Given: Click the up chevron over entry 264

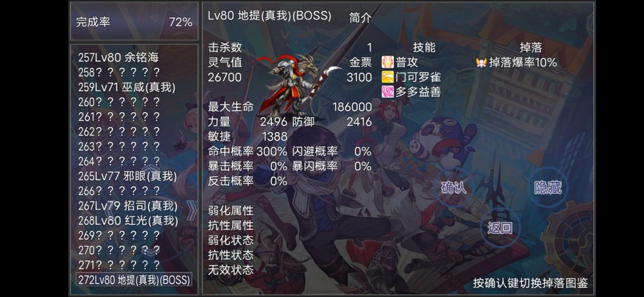Looking at the screenshot, I should tap(151, 169).
